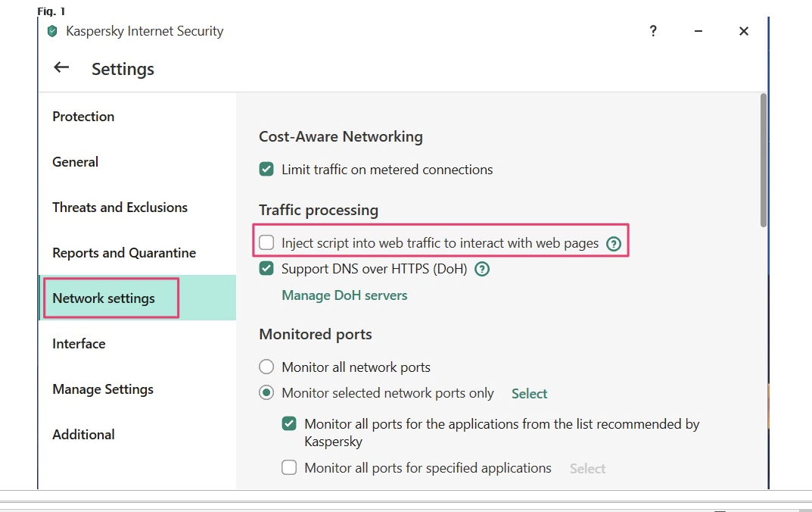Viewport: 812px width, 512px height.
Task: Uncheck Monitor all ports for recommended applications
Action: pos(289,424)
